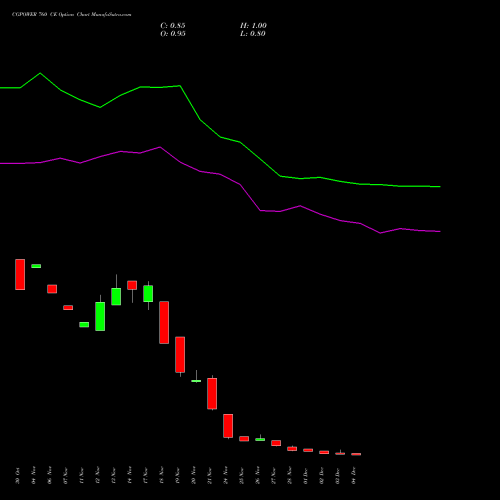Click the last red candle above 04 Dec
Screen dimensions: 500x500
356,454
